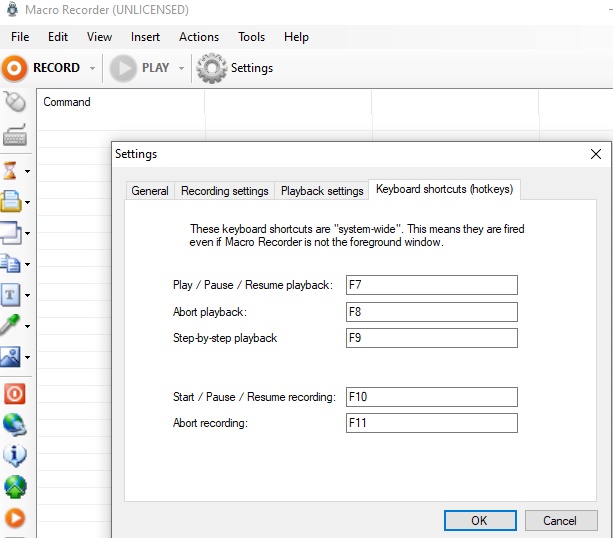Expand the hourglass wait dropdown arrow
This screenshot has width=613, height=538.
coord(27,171)
